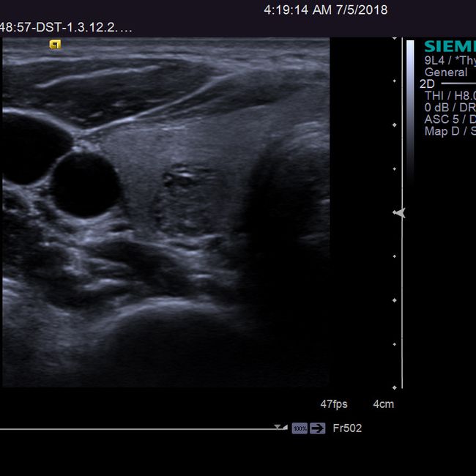Click the yellow probe orientation marker
476x476 pixels.
click(x=55, y=44)
